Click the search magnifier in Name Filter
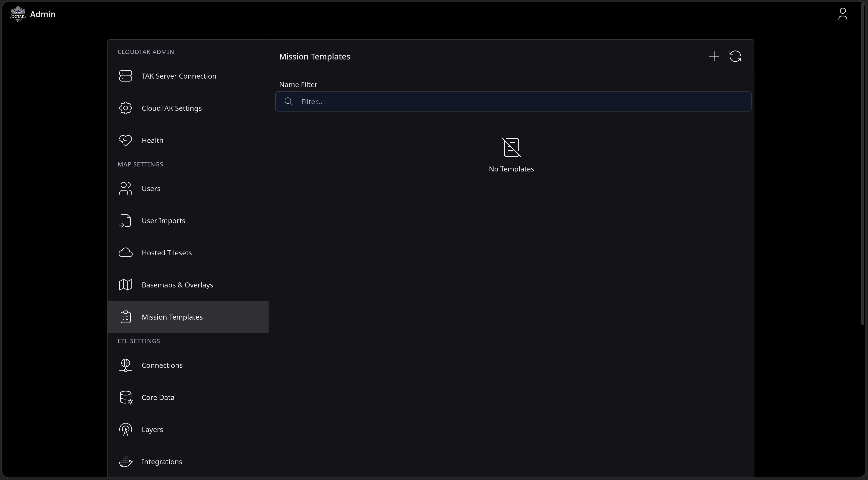 (x=288, y=102)
